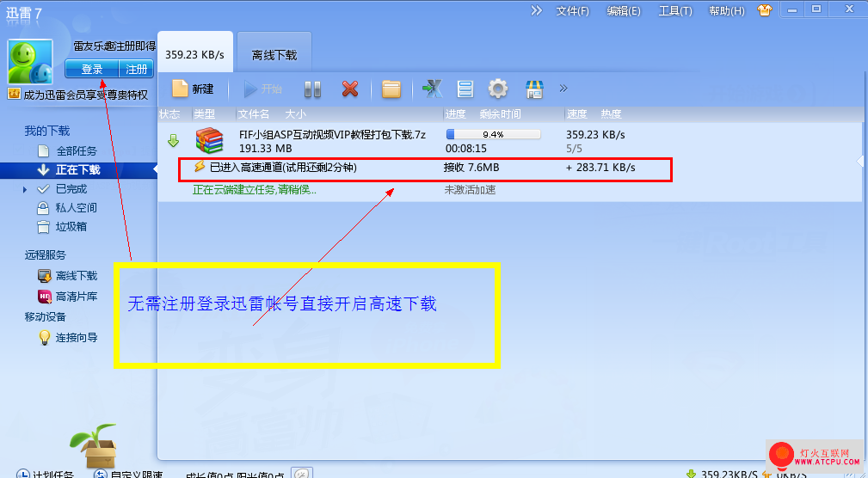Screen dimensions: 868x478
Task: Open 自定义限速 in the status bar
Action: pyautogui.click(x=128, y=475)
